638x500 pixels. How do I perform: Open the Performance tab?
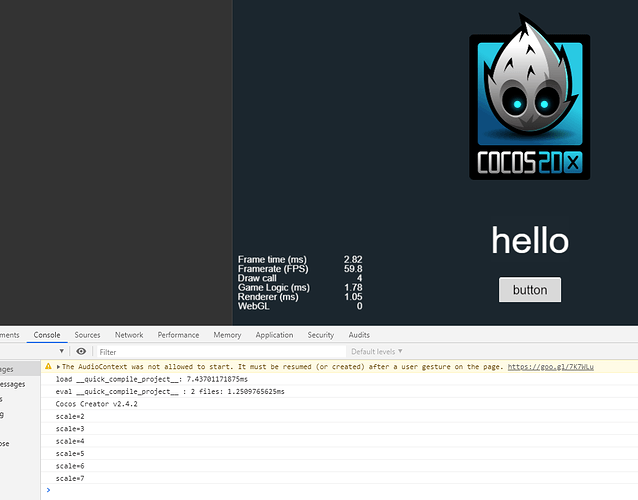[x=178, y=335]
